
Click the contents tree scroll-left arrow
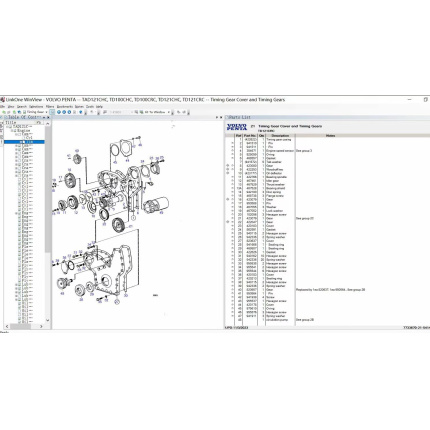tap(7, 326)
